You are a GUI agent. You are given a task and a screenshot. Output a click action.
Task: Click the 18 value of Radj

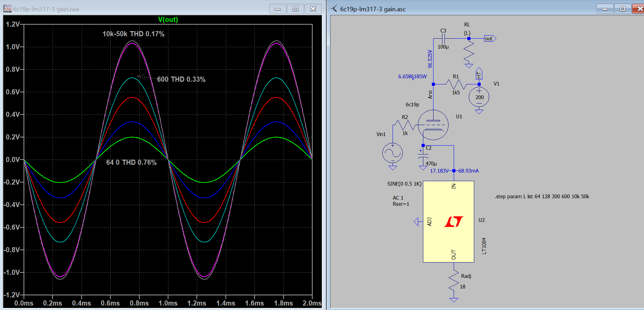pos(463,287)
